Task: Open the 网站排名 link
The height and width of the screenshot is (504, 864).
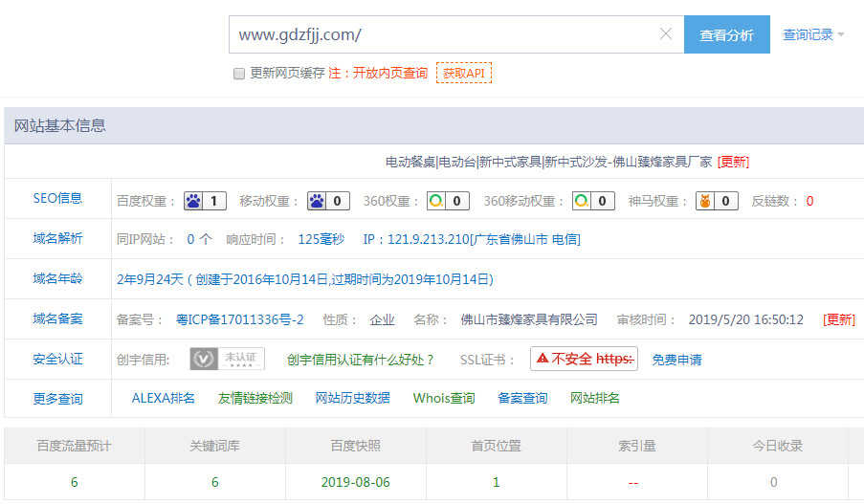Action: pos(594,398)
